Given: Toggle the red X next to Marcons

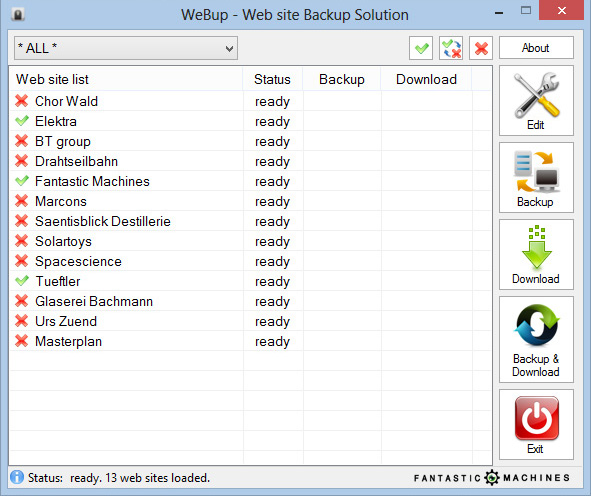Looking at the screenshot, I should [x=21, y=201].
